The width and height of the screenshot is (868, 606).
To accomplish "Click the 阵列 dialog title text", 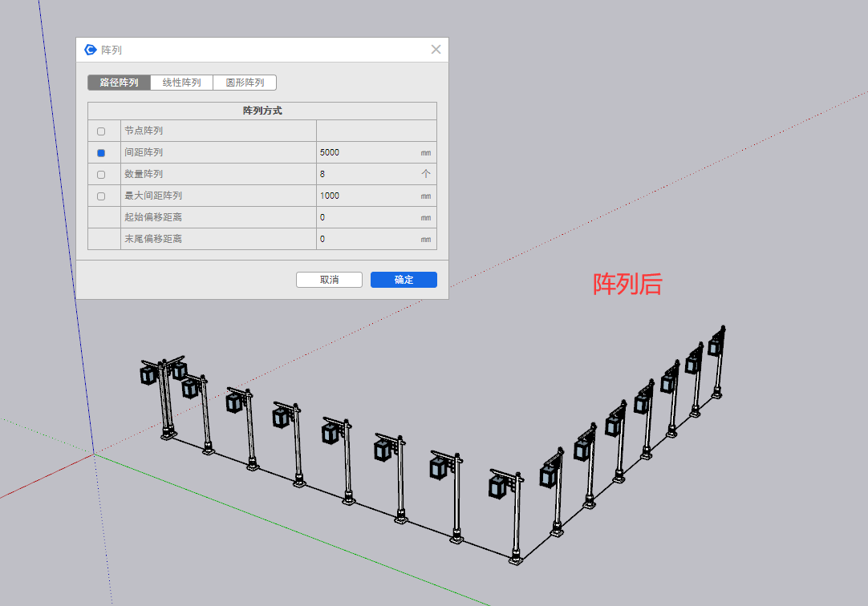I will 112,50.
